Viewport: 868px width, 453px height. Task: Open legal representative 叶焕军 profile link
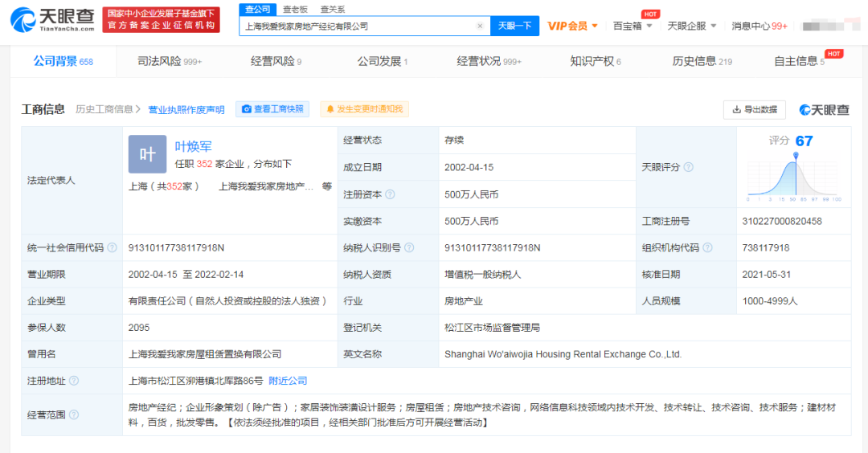(x=193, y=146)
